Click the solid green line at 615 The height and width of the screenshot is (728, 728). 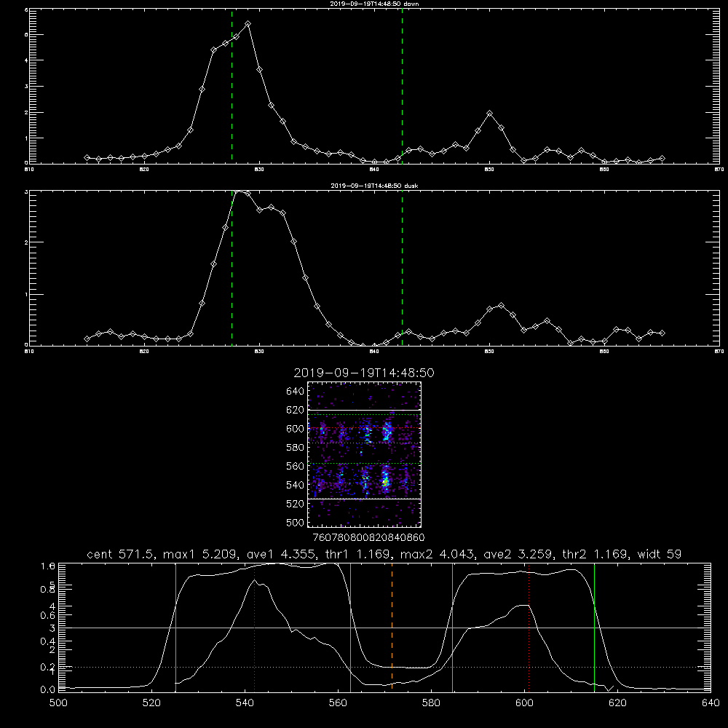(x=594, y=627)
